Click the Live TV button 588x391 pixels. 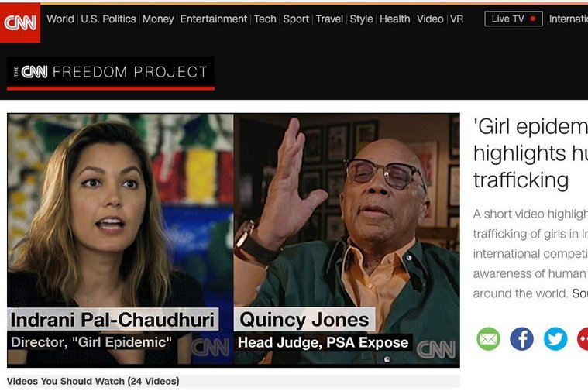[514, 19]
